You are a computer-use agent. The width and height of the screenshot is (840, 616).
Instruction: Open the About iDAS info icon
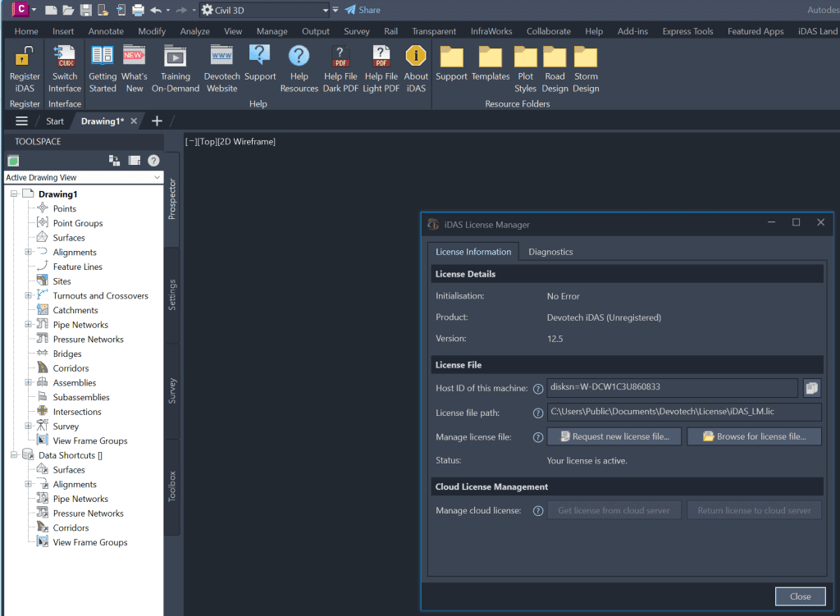pyautogui.click(x=416, y=57)
